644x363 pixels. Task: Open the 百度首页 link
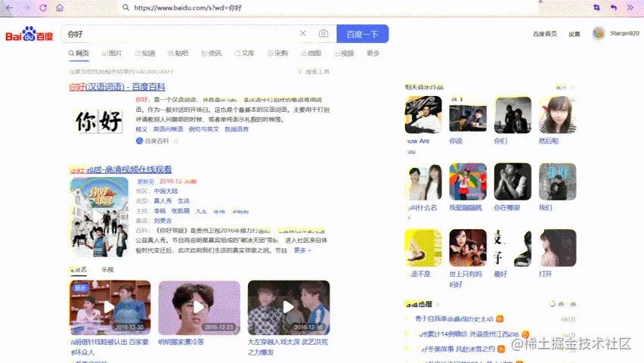[545, 34]
